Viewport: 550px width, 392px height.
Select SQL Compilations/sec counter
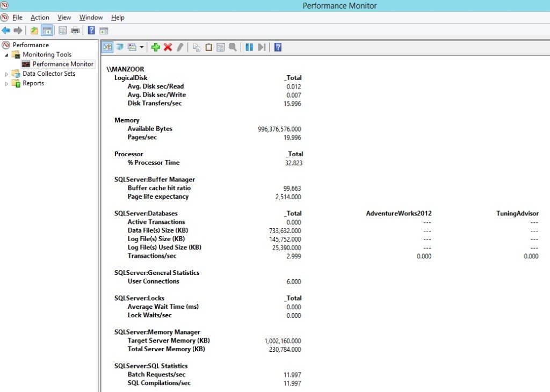[x=159, y=383]
